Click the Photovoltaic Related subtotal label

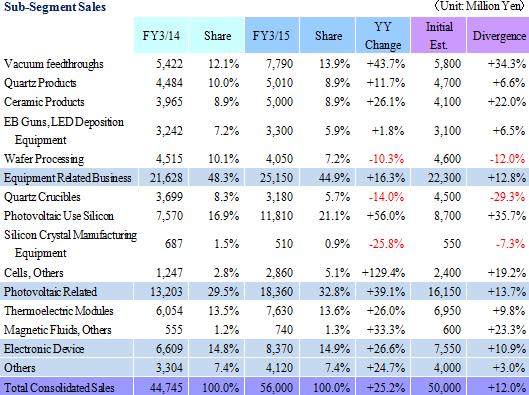click(x=50, y=291)
